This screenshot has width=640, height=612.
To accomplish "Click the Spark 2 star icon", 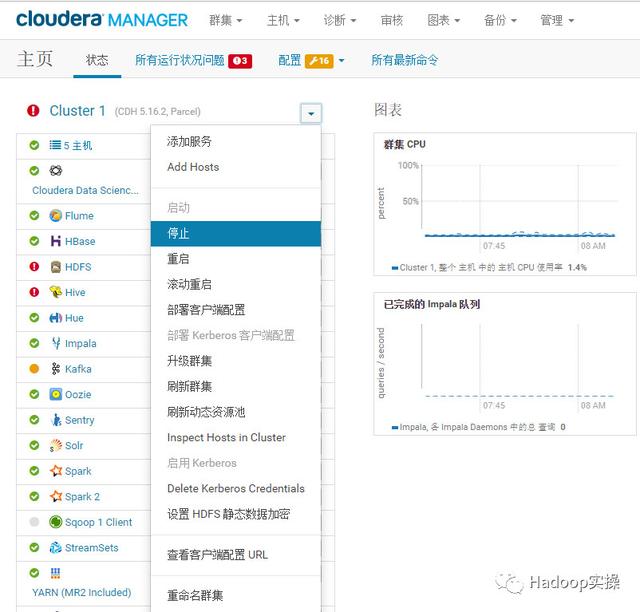I will pyautogui.click(x=56, y=496).
